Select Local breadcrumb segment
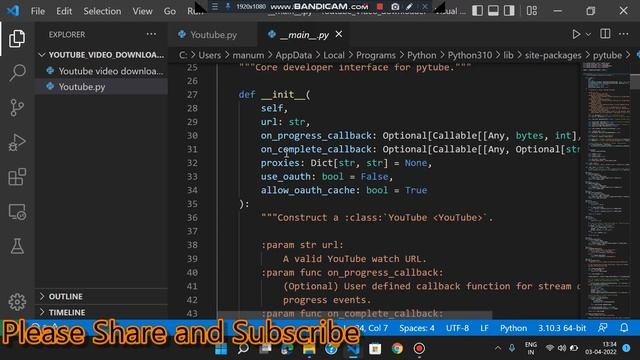Image resolution: width=640 pixels, height=360 pixels. point(334,55)
